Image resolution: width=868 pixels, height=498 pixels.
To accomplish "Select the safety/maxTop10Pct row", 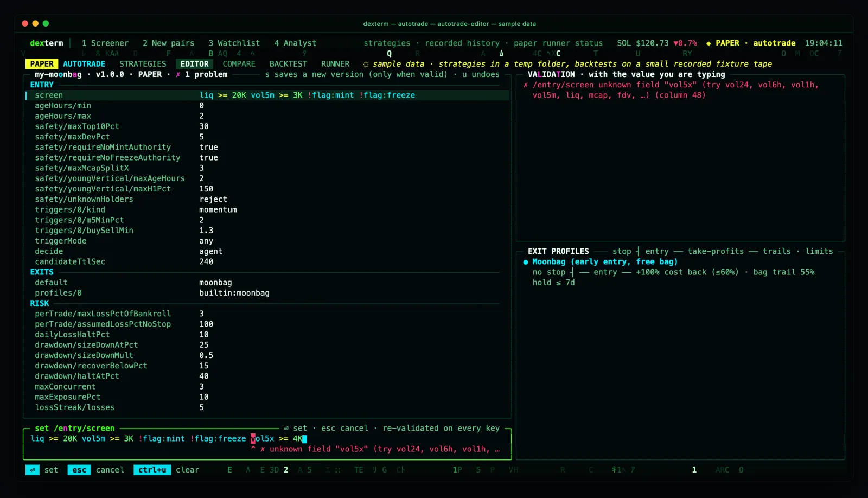I will coord(267,126).
